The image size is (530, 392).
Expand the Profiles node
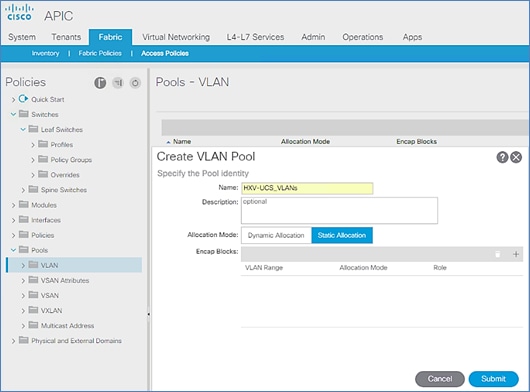(33, 145)
